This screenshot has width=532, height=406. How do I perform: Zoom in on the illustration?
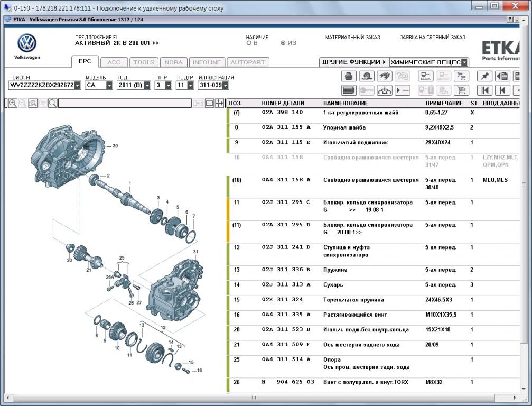[x=13, y=103]
